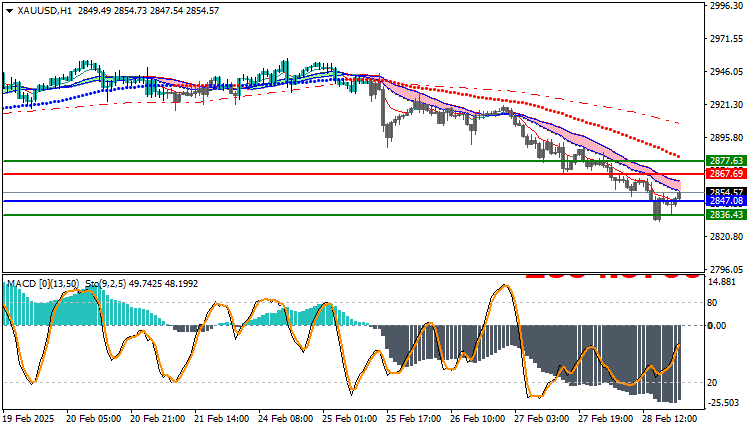The height and width of the screenshot is (430, 750).
Task: Click the 24 Feb 08:00 time axis label
Action: [286, 419]
